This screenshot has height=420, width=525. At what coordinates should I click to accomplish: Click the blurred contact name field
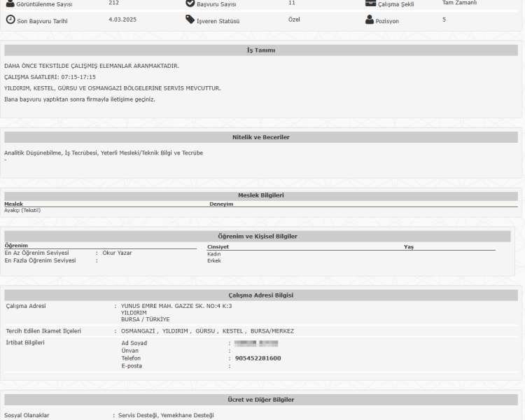pos(256,343)
